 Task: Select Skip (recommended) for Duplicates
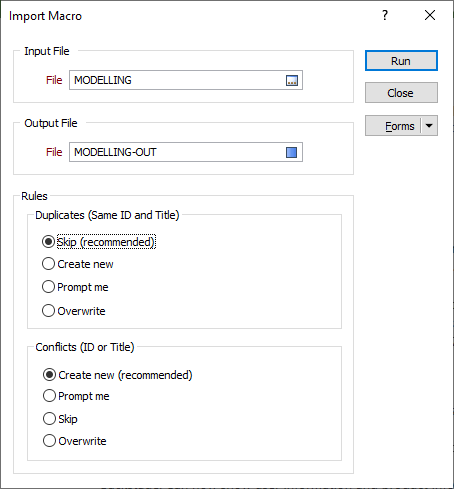pyautogui.click(x=99, y=242)
